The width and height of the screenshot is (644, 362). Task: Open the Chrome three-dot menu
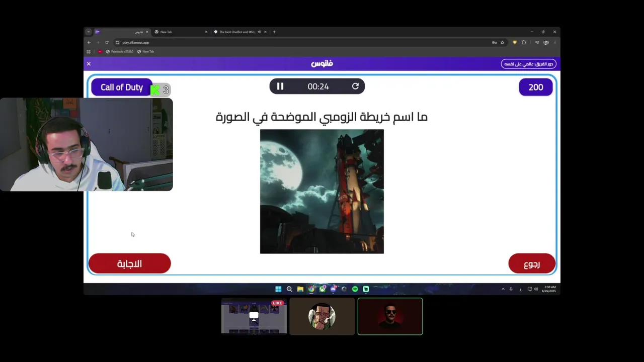(555, 42)
